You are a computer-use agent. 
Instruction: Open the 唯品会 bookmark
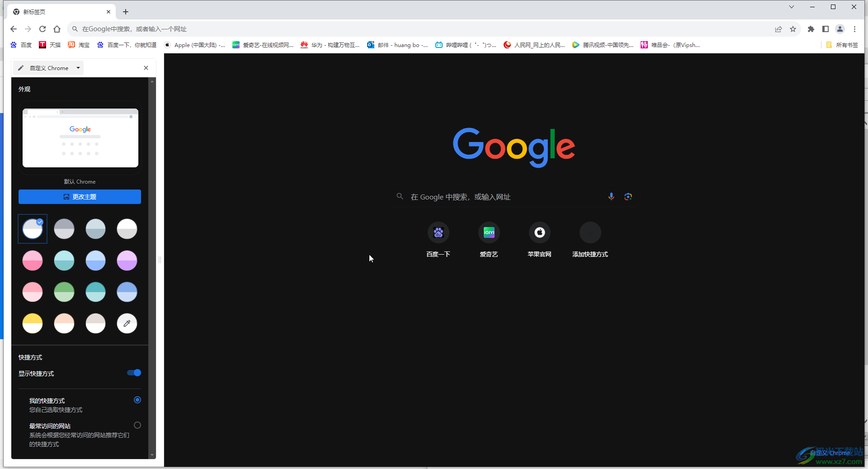click(x=670, y=45)
